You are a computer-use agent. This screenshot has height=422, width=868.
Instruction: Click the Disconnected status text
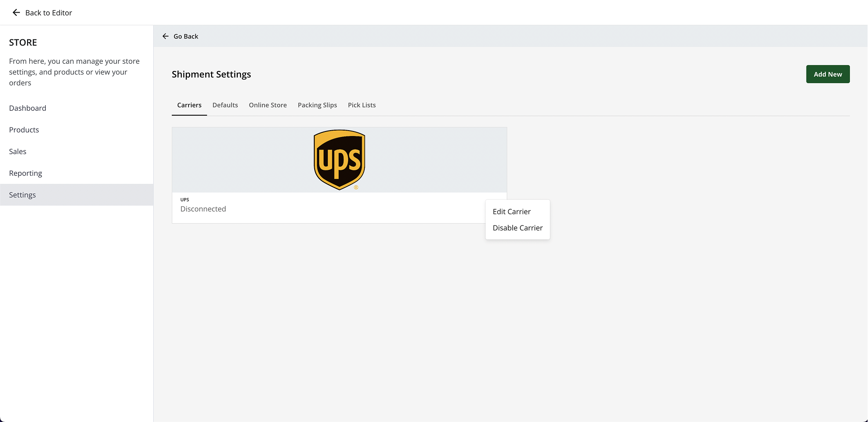click(203, 209)
